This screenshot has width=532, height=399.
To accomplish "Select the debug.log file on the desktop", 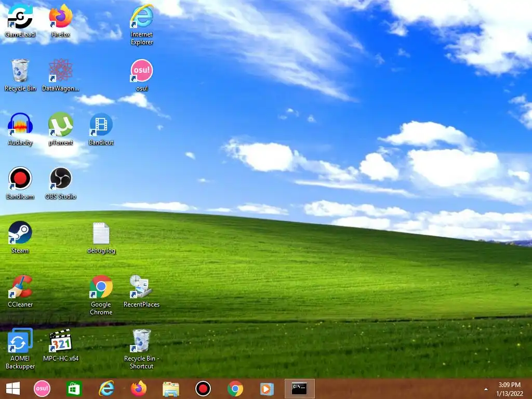I will [101, 238].
